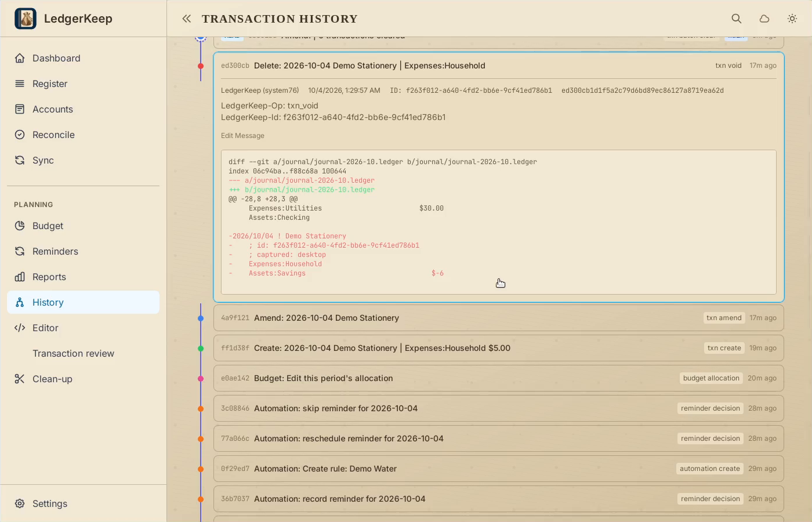Viewport: 812px width, 522px height.
Task: Click the txn create tag
Action: tap(724, 348)
